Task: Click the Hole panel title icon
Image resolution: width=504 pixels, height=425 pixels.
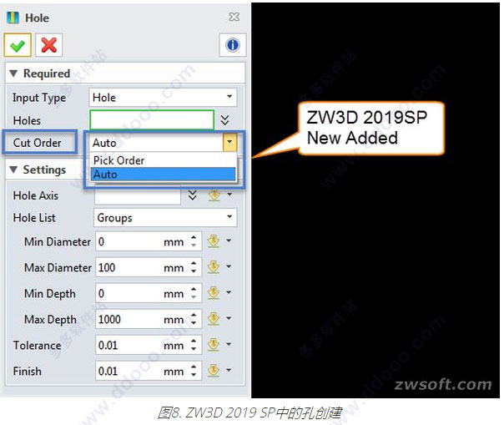Action: click(x=13, y=18)
